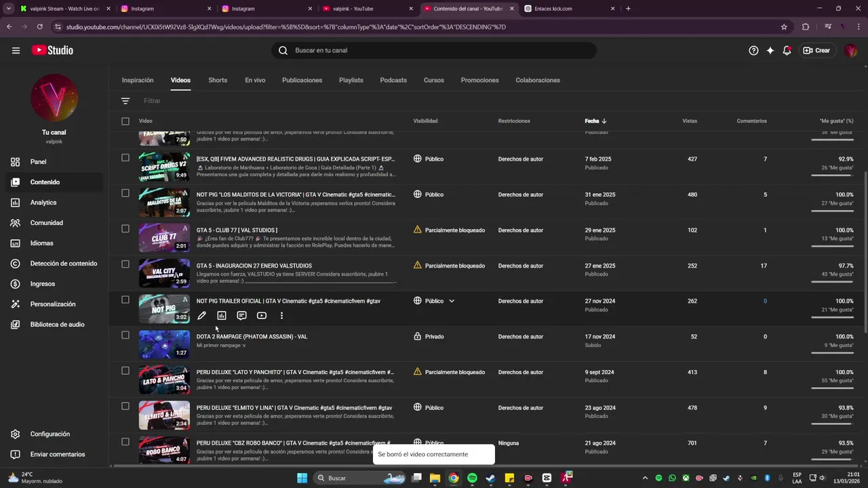Open Detección de contenido in the sidebar

click(54, 264)
